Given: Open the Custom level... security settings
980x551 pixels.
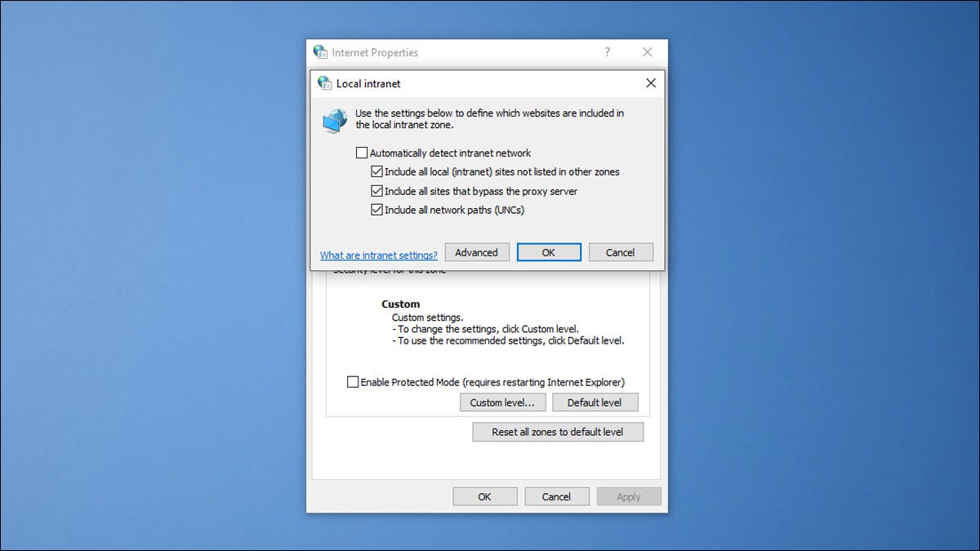Looking at the screenshot, I should 502,402.
